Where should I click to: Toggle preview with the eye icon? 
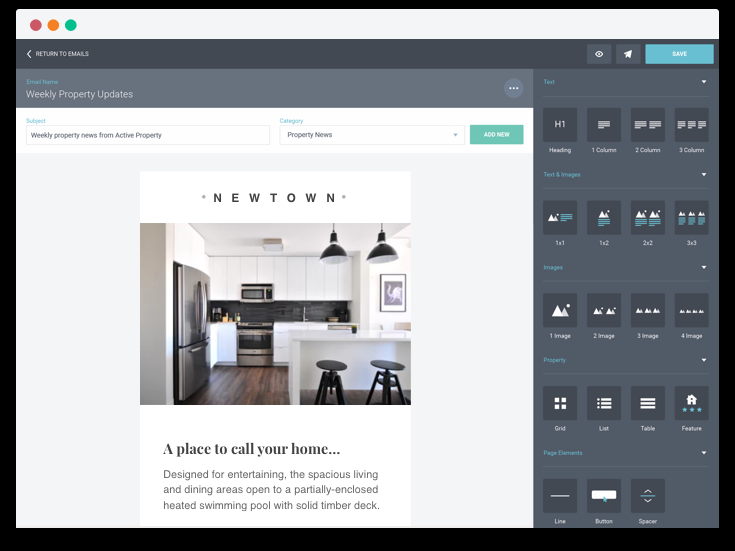[x=599, y=54]
